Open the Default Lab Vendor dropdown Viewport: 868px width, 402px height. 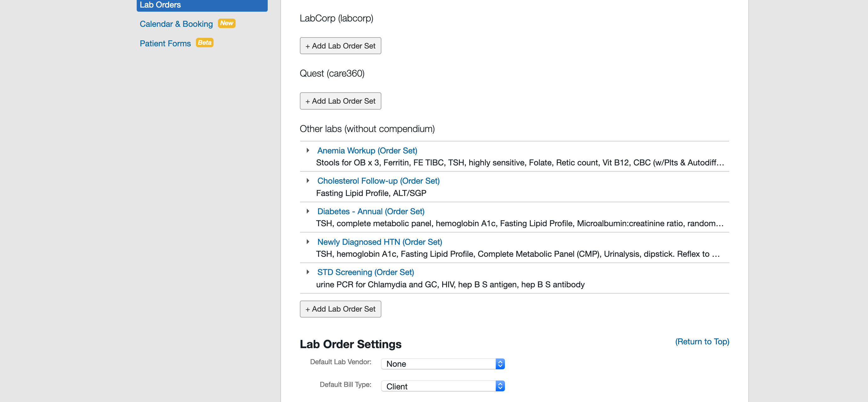pos(443,364)
